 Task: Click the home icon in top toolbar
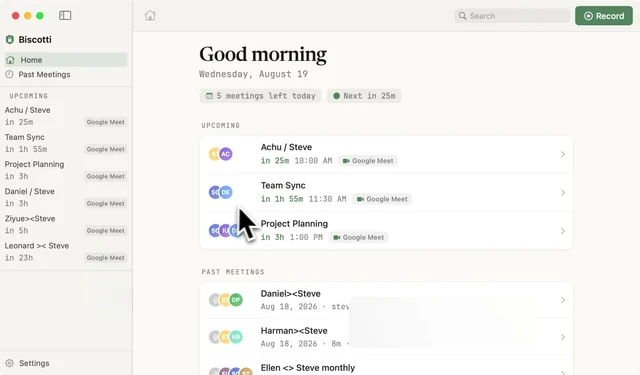pyautogui.click(x=150, y=16)
